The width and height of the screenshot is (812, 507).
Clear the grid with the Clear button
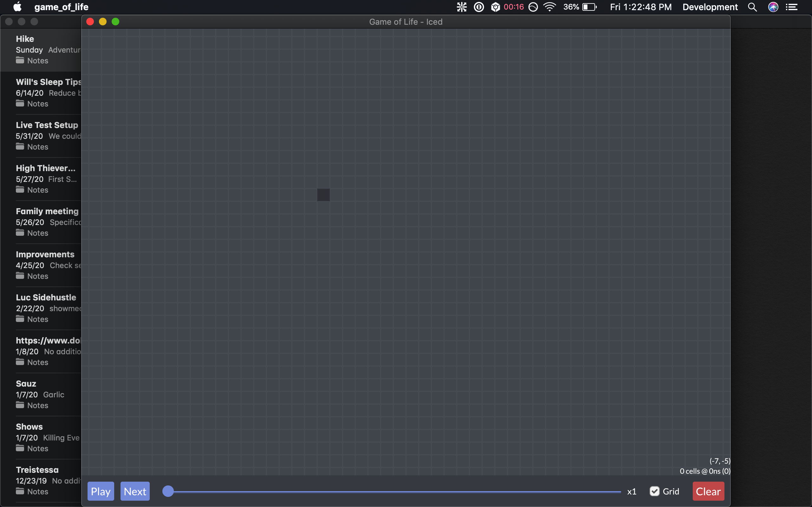(x=708, y=491)
